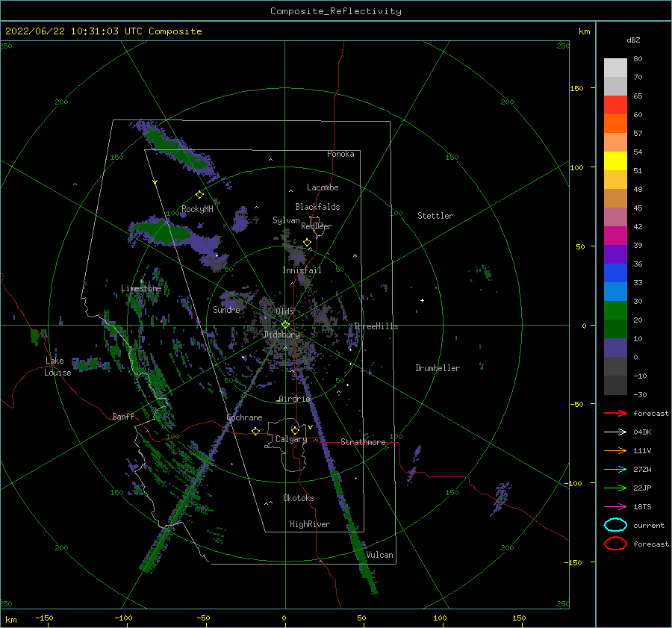Click the Vulcan label
672x628 pixels.
tap(380, 555)
